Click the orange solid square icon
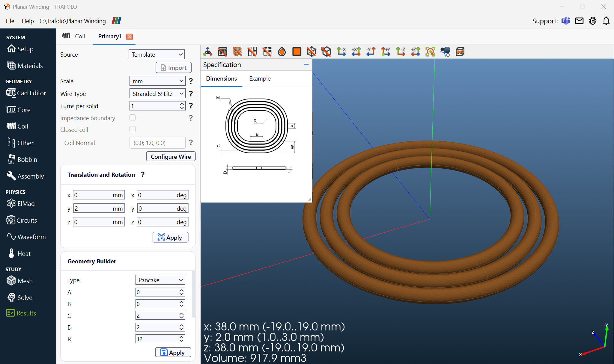This screenshot has height=364, width=614. [x=297, y=52]
